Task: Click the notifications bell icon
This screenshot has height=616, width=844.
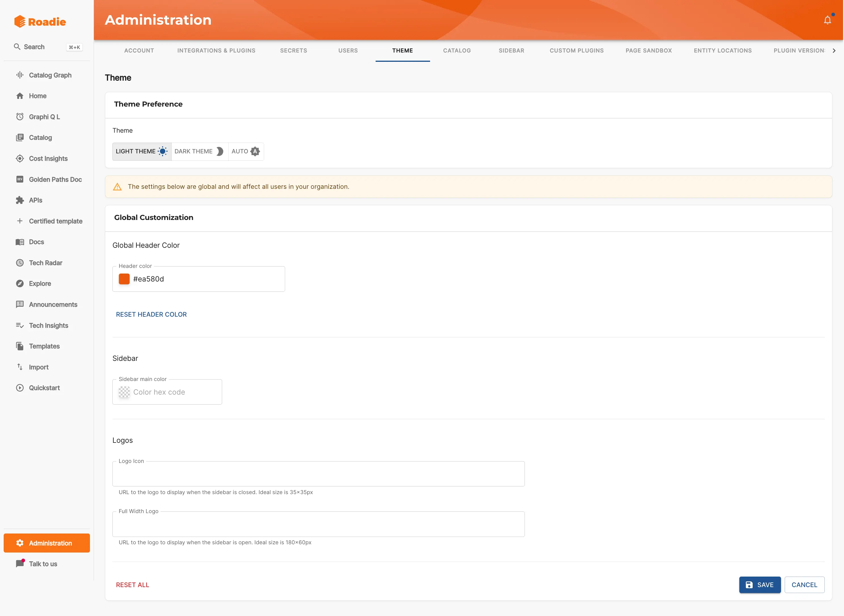Action: (827, 20)
